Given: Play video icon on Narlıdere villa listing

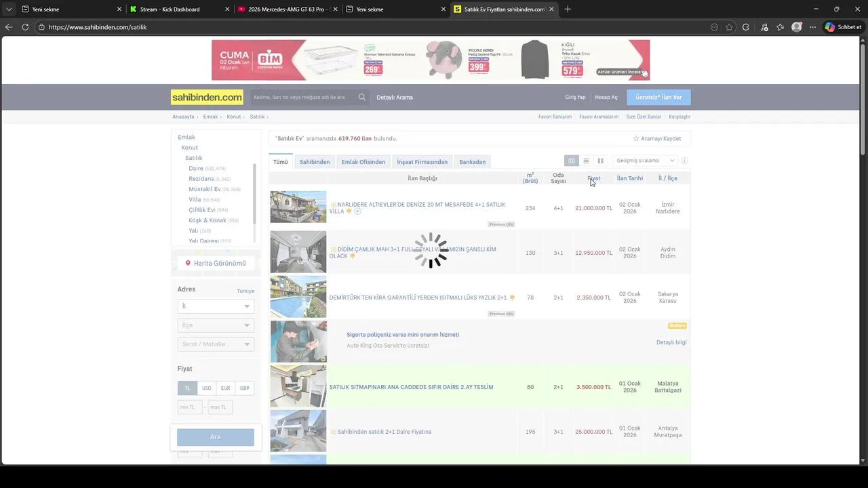Looking at the screenshot, I should pyautogui.click(x=357, y=211).
